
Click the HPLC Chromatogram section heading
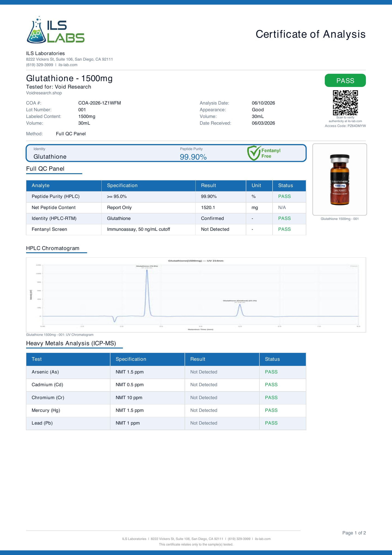click(x=53, y=248)
